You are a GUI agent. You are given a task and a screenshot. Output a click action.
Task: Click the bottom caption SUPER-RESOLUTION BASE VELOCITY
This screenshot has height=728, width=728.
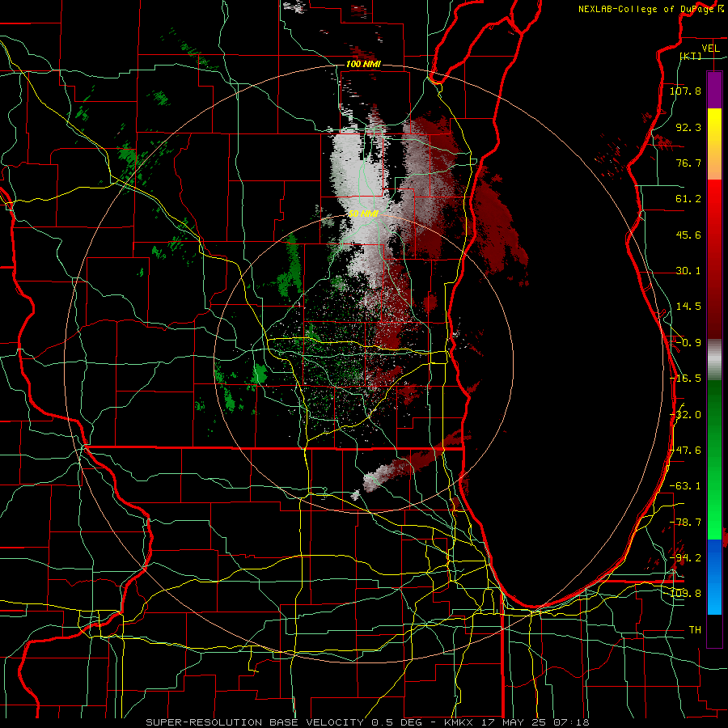coord(255,722)
